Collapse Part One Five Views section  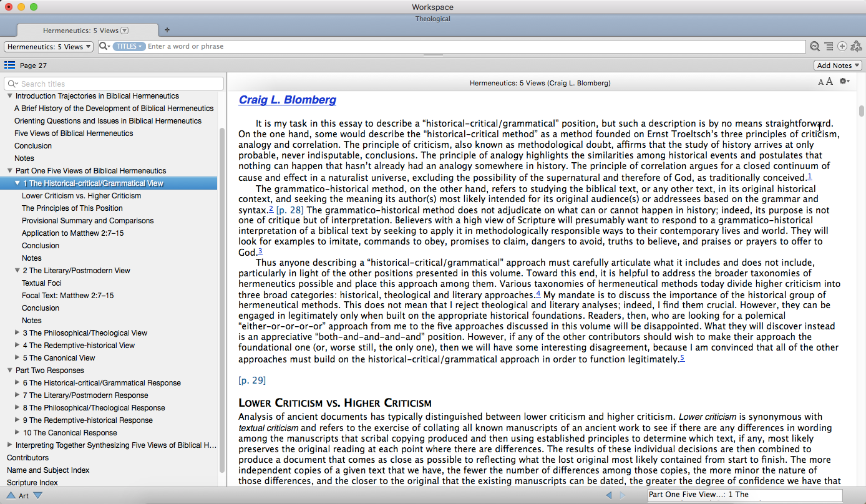(x=9, y=171)
